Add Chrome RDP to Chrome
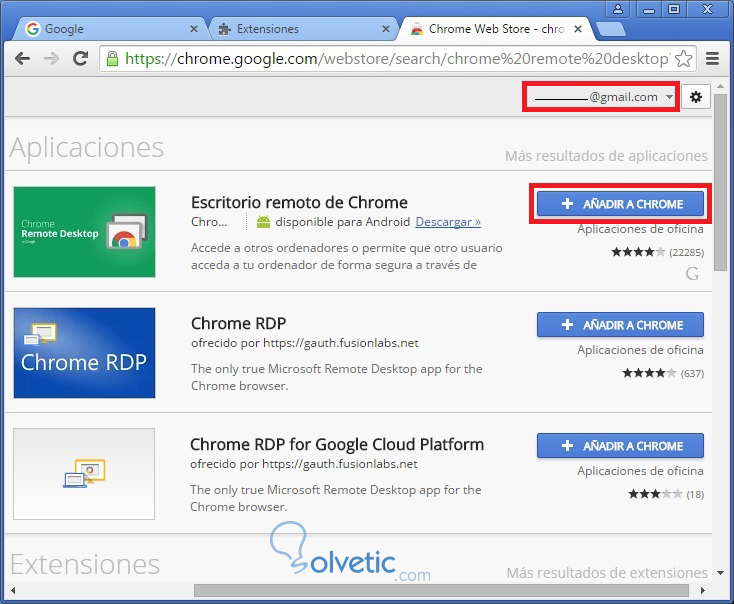The image size is (734, 604). click(x=620, y=324)
